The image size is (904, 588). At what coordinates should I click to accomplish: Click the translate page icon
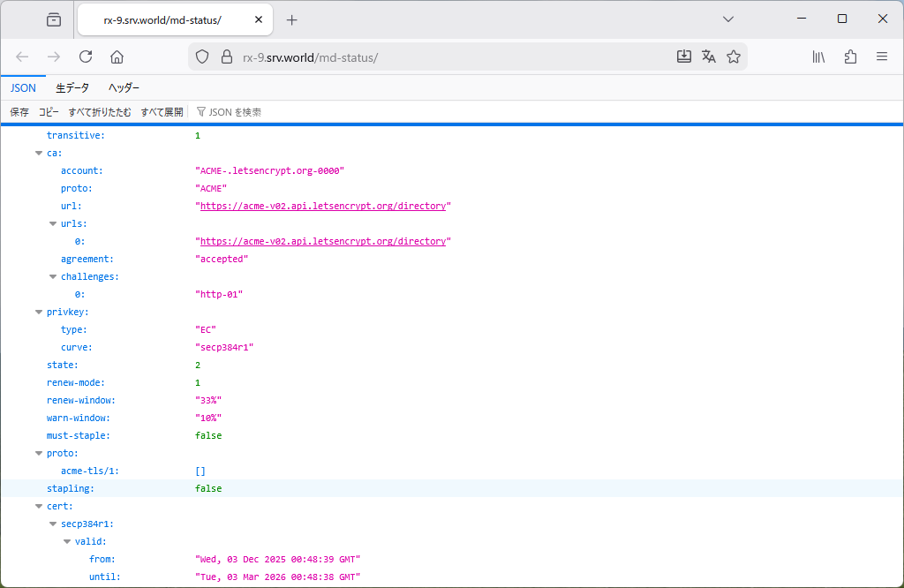point(709,57)
